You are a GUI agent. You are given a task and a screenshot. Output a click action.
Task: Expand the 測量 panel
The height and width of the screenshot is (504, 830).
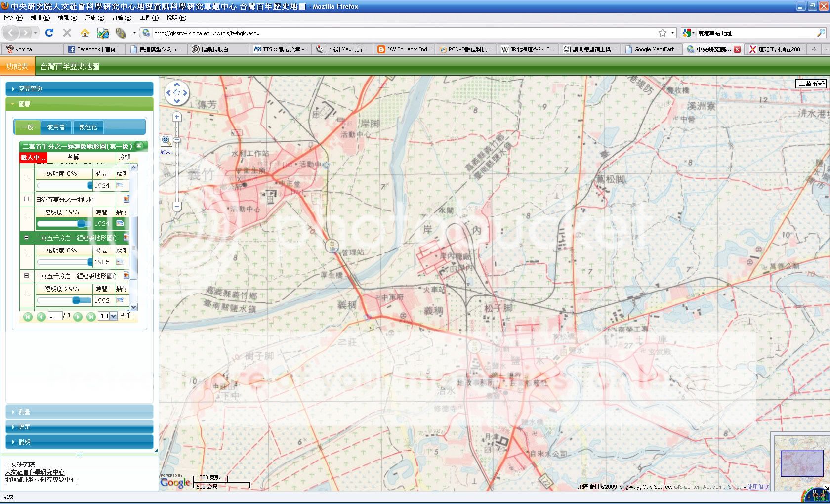(x=79, y=412)
